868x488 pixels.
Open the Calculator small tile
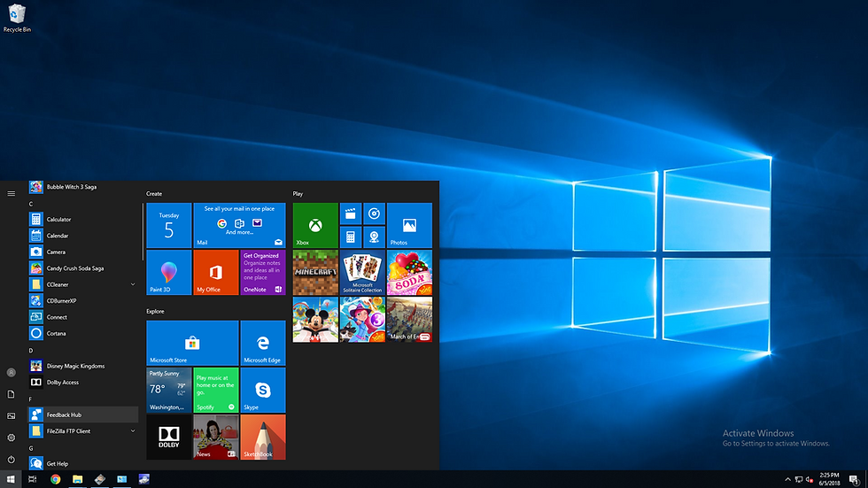[x=351, y=237]
